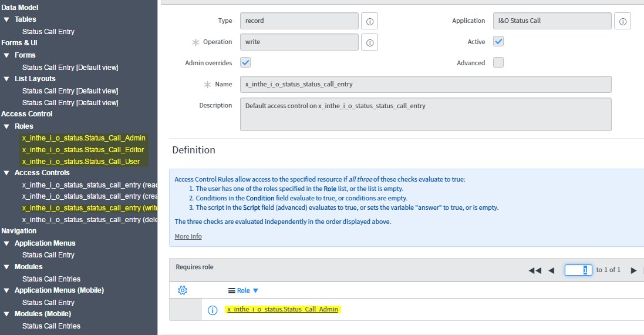The height and width of the screenshot is (335, 644).
Task: Open info icon next to Type field
Action: [x=369, y=21]
